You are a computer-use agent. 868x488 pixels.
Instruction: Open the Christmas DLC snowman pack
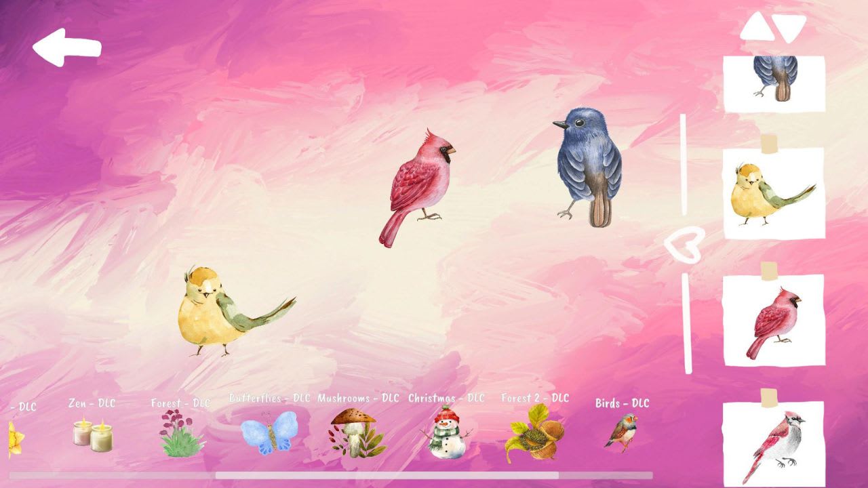point(445,434)
